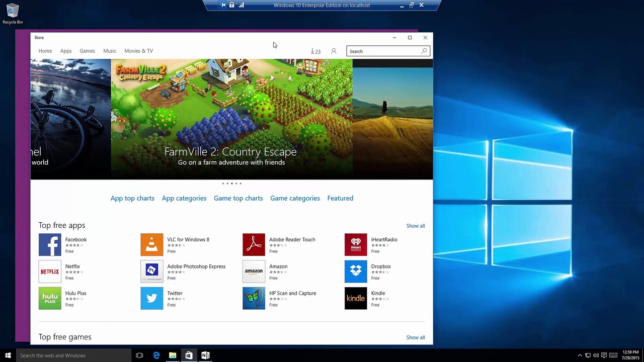Viewport: 644px width, 362px height.
Task: Open the VLC for Windows 8 icon
Action: (x=152, y=245)
